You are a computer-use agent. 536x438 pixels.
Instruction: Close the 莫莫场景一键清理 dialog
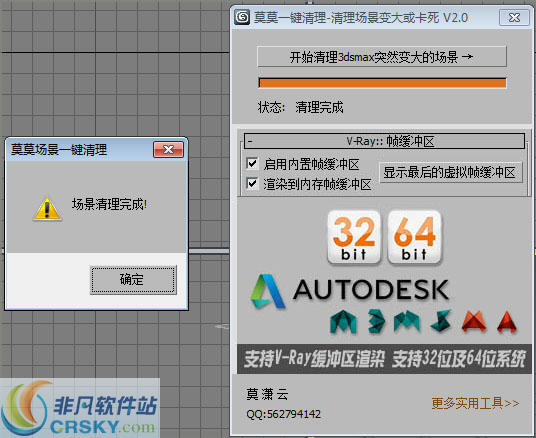[168, 149]
